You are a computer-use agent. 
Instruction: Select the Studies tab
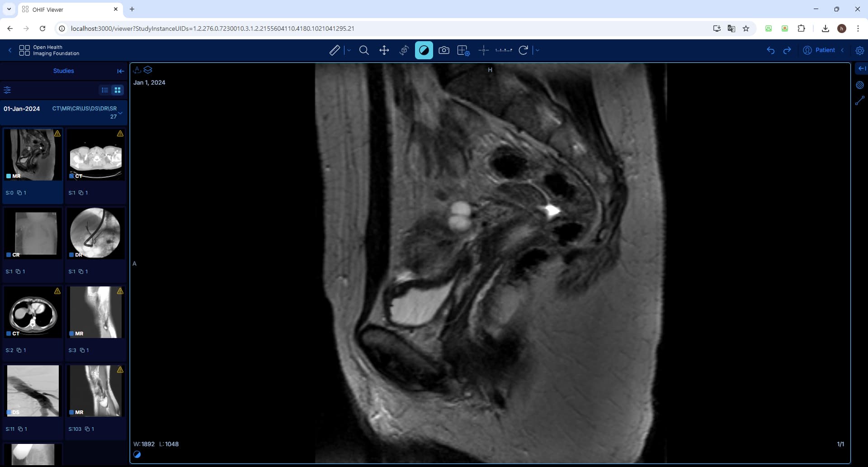tap(63, 71)
